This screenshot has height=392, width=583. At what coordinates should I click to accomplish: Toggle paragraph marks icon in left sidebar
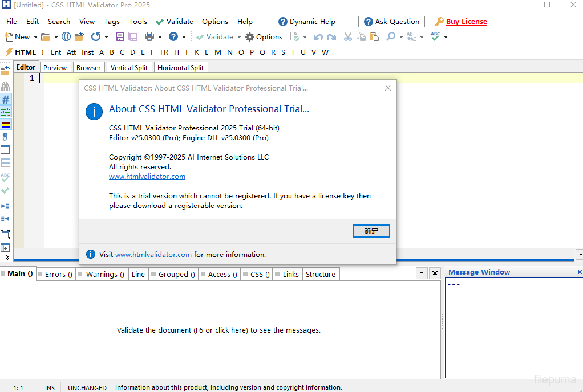pos(5,137)
